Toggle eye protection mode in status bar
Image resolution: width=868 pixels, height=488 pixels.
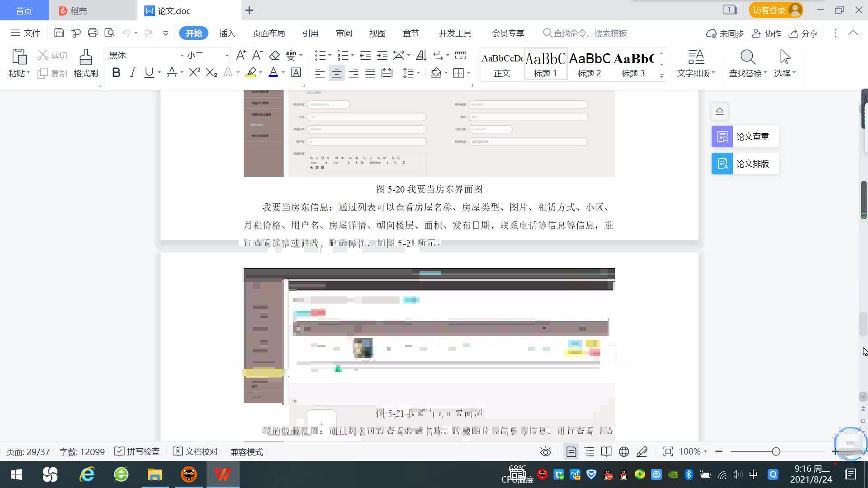pos(545,451)
